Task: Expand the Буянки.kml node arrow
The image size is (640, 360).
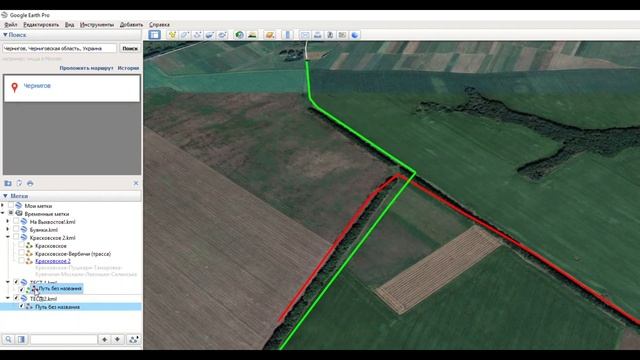Action: click(x=8, y=229)
